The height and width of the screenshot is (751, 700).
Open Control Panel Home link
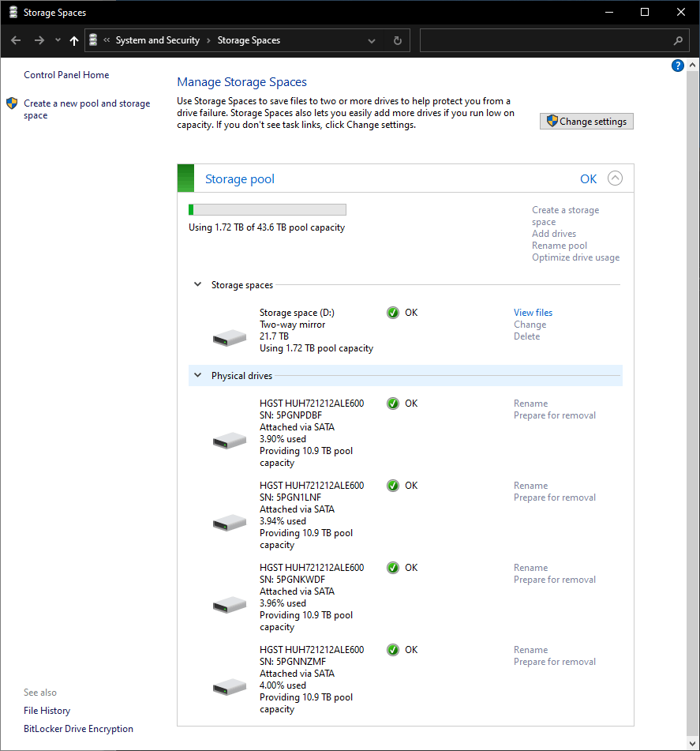tap(66, 75)
